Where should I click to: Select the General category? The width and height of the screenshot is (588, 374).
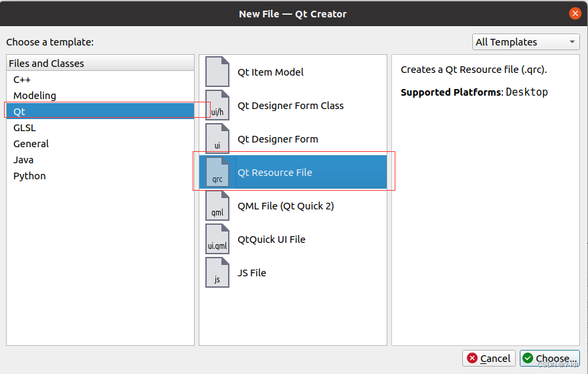tap(100, 144)
